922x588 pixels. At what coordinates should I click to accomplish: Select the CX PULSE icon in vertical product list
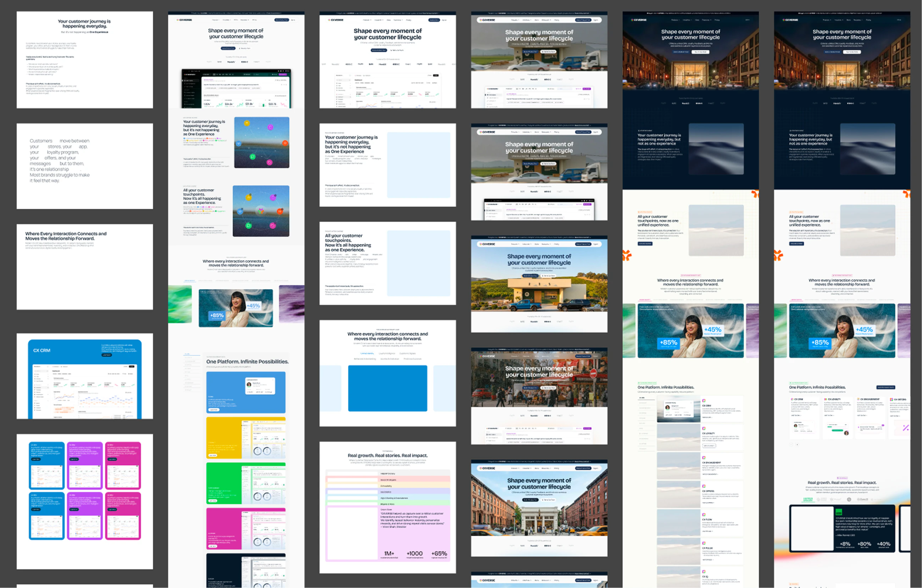point(704,543)
